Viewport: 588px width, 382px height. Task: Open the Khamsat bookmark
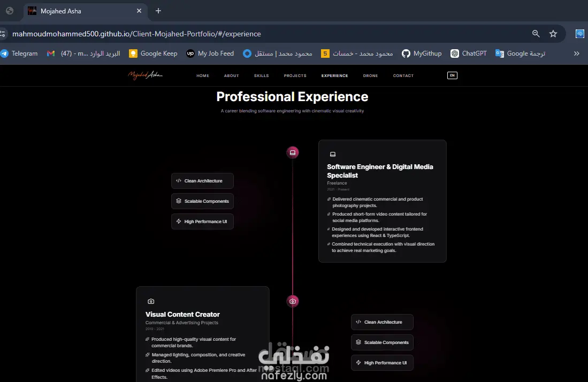point(357,54)
